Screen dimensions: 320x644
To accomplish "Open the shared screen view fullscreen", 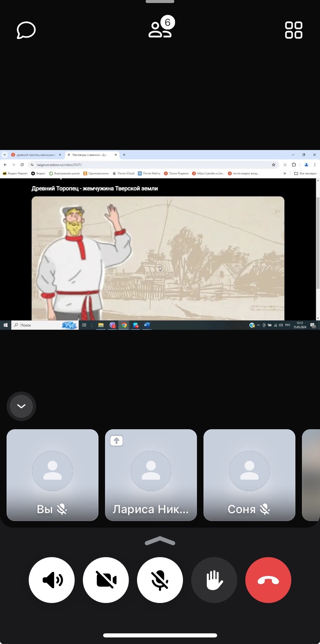I will (x=160, y=240).
